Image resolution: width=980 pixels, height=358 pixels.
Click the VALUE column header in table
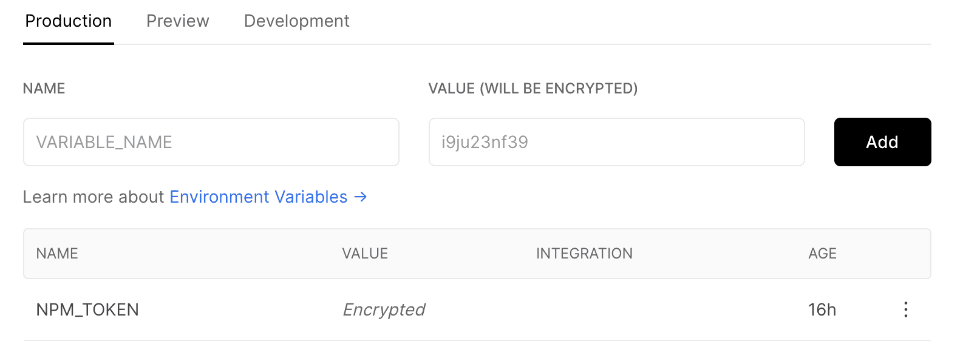365,254
